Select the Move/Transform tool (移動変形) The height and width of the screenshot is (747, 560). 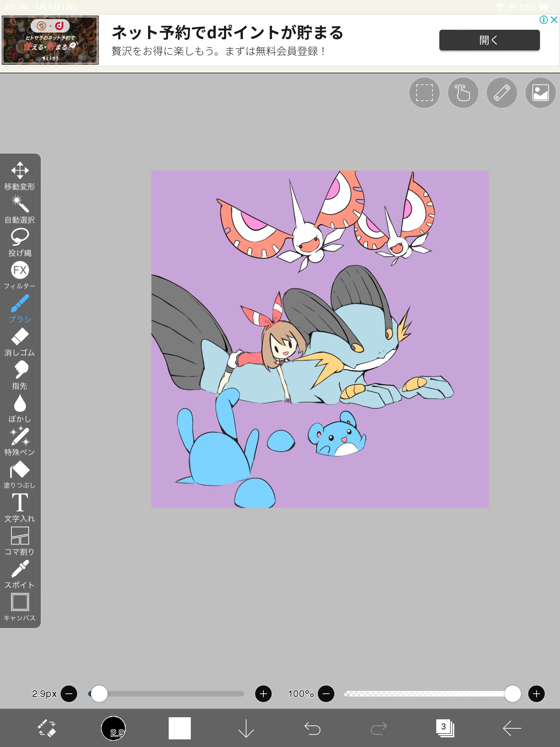point(20,175)
